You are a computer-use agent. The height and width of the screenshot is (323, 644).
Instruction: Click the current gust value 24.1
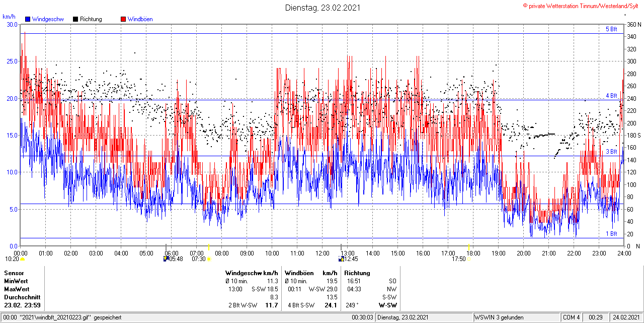(x=331, y=305)
